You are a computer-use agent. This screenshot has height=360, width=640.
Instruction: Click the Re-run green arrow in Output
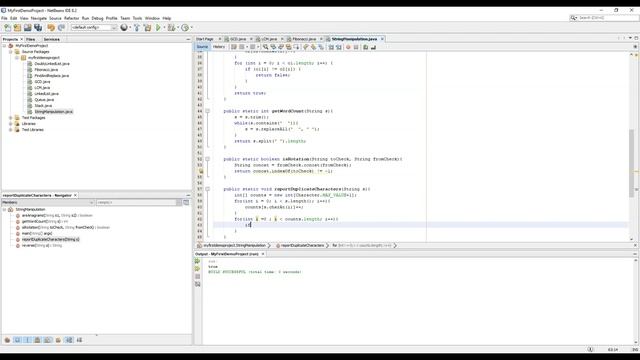198,261
